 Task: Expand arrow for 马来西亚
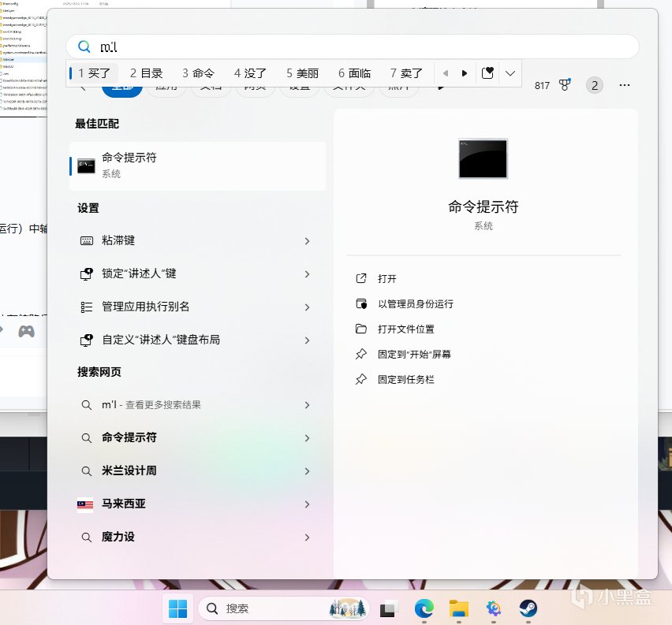[x=307, y=504]
